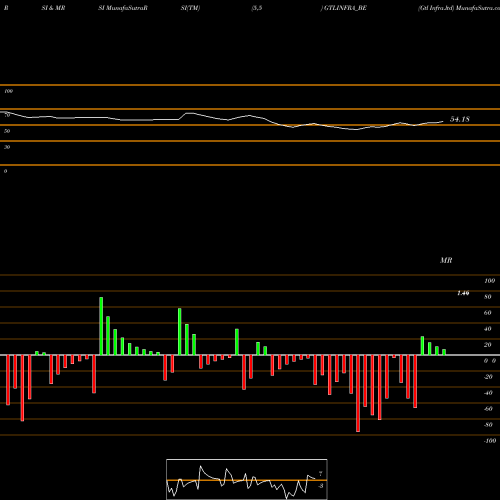Click the 40 label on MR axis
This screenshot has width=500, height=500.
click(488, 329)
